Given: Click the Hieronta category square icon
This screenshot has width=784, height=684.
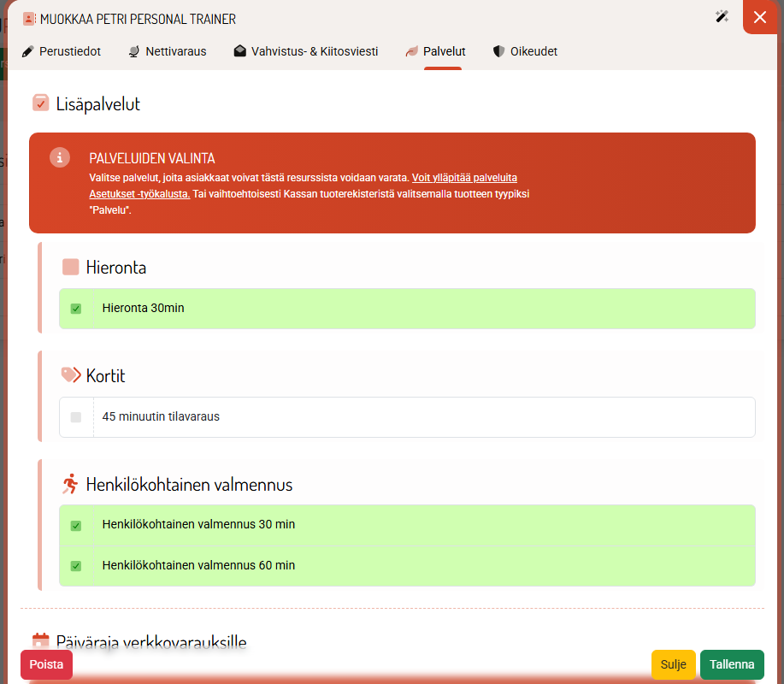Looking at the screenshot, I should pyautogui.click(x=70, y=267).
